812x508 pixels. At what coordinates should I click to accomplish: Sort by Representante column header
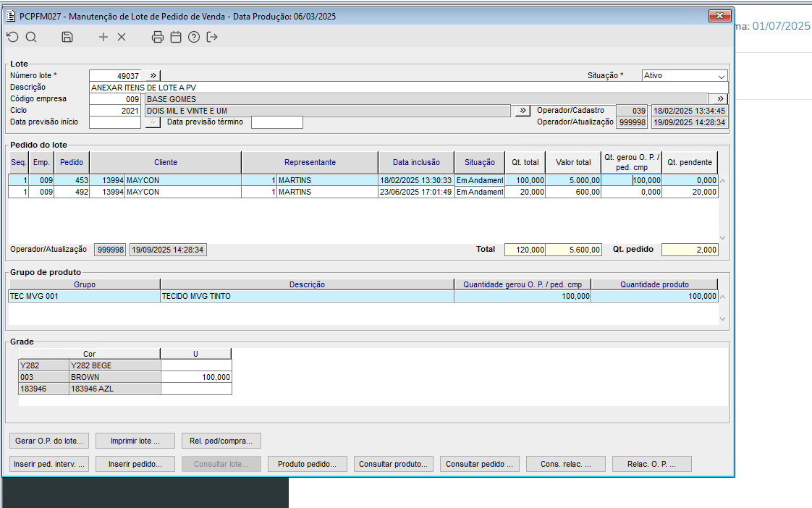310,162
